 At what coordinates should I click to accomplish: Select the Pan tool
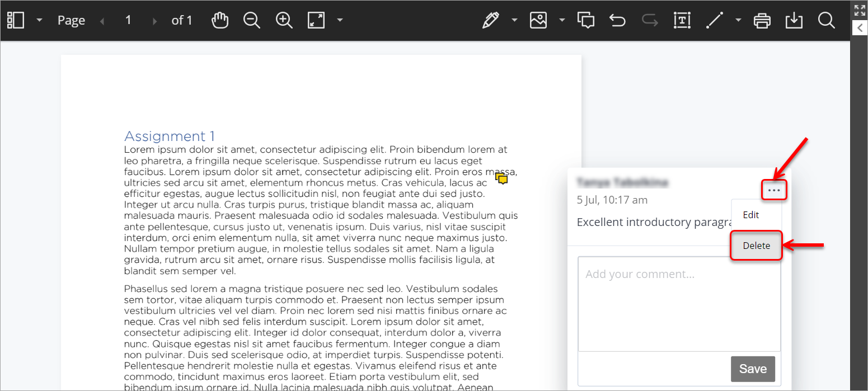(220, 20)
